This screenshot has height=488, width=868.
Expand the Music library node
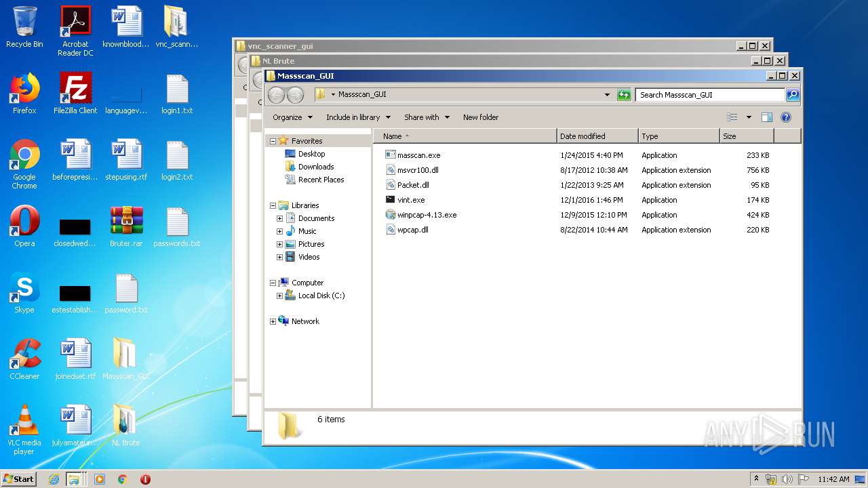pos(279,231)
